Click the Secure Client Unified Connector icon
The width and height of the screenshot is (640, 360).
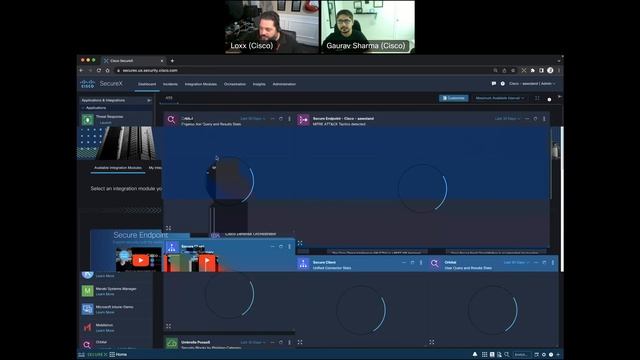(x=303, y=264)
